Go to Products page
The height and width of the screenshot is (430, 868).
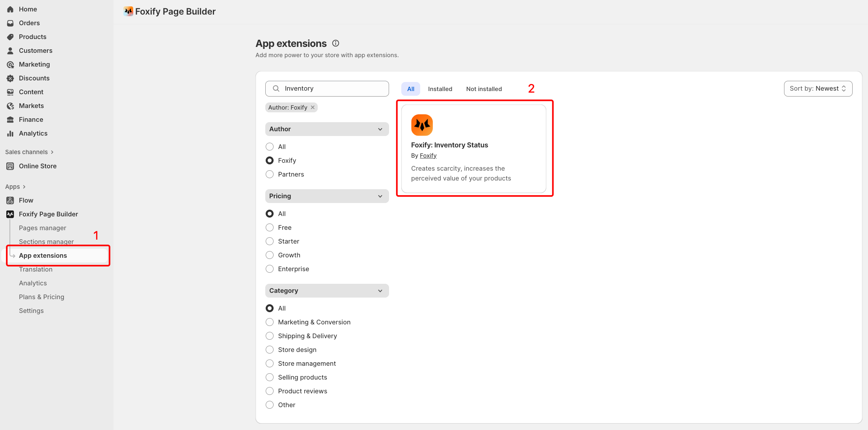tap(33, 37)
